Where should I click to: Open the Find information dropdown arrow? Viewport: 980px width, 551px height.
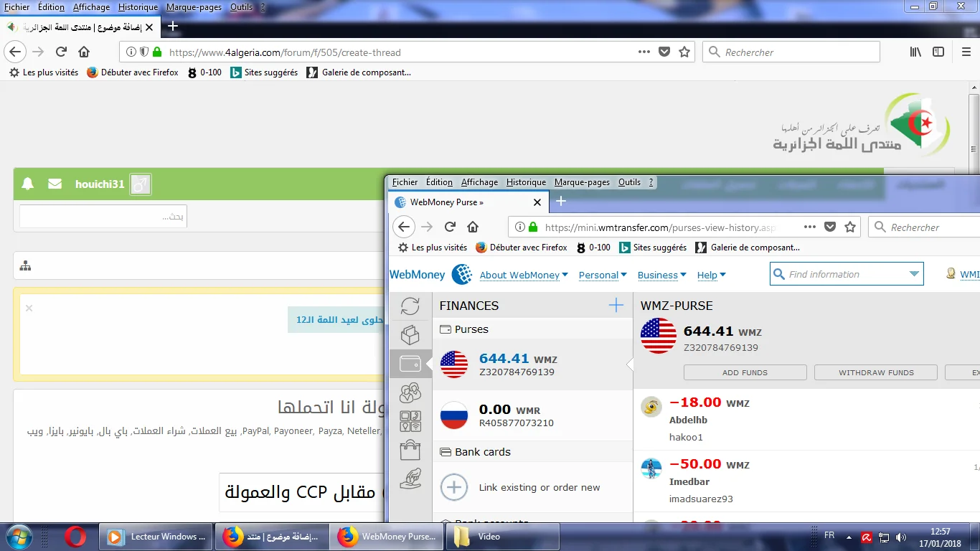[x=913, y=274]
